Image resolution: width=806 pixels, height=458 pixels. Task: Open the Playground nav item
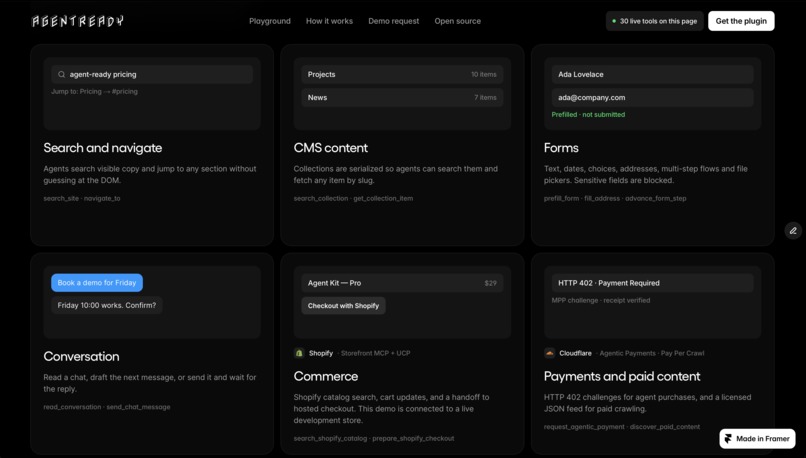coord(270,21)
